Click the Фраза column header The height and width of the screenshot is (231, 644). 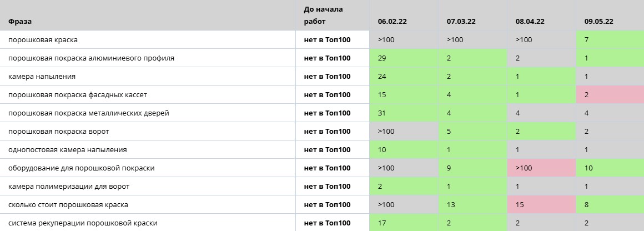click(x=20, y=22)
